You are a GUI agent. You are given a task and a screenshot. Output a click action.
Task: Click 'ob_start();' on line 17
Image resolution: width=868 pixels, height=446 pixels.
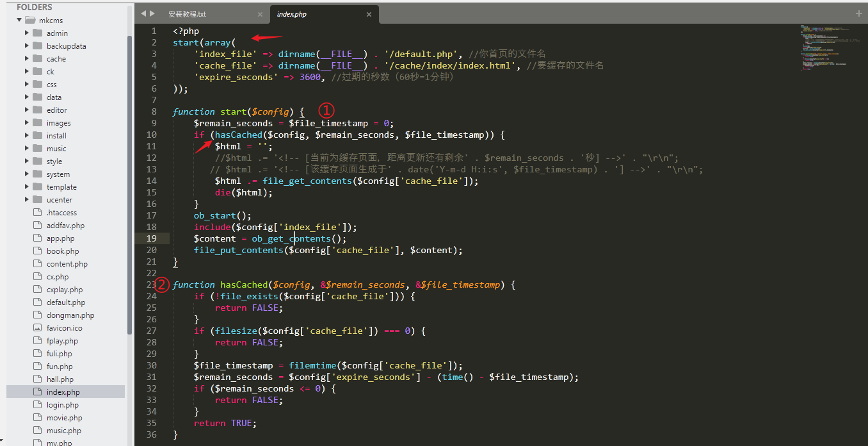pos(223,215)
